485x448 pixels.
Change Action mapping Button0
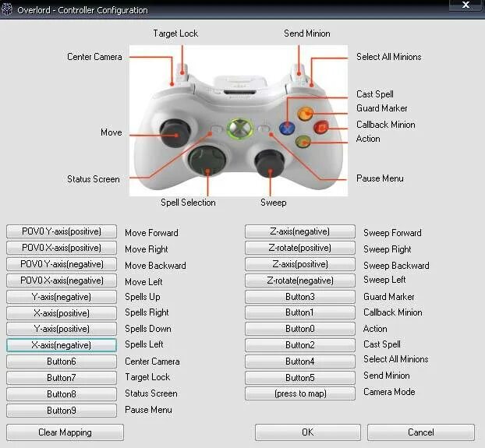(x=300, y=329)
